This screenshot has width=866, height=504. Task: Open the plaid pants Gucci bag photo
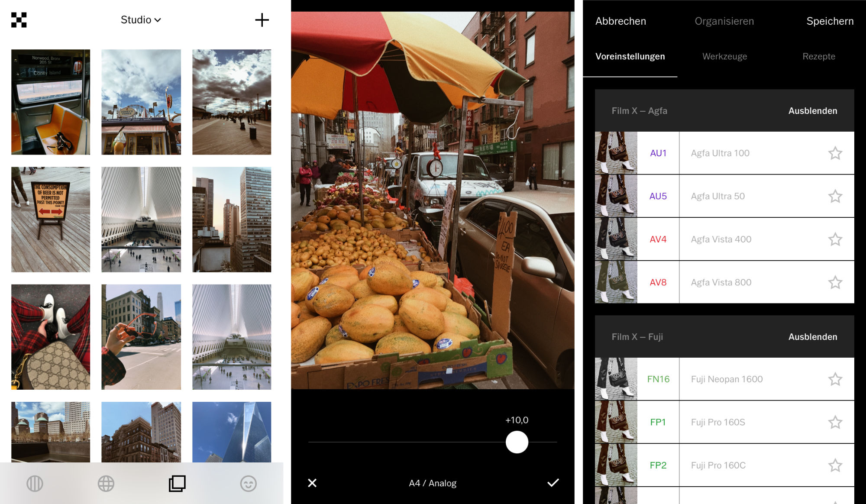[51, 337]
